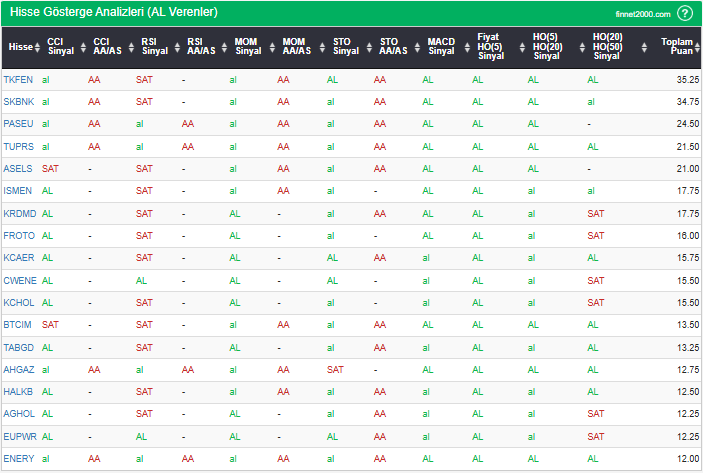Sort by STO Sinyal column header

345,46
